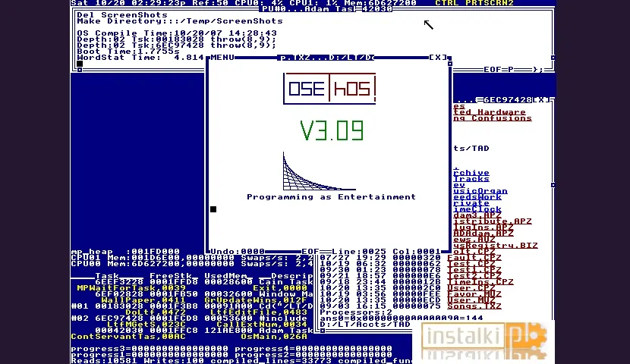The image size is (630, 364).
Task: Click the date and time in top bar
Action: 128,3
